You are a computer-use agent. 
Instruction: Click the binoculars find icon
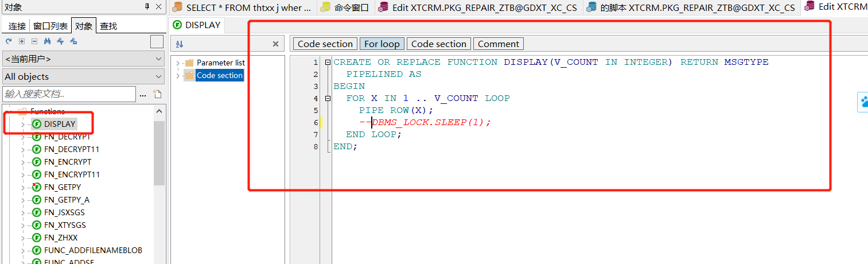pyautogui.click(x=47, y=41)
